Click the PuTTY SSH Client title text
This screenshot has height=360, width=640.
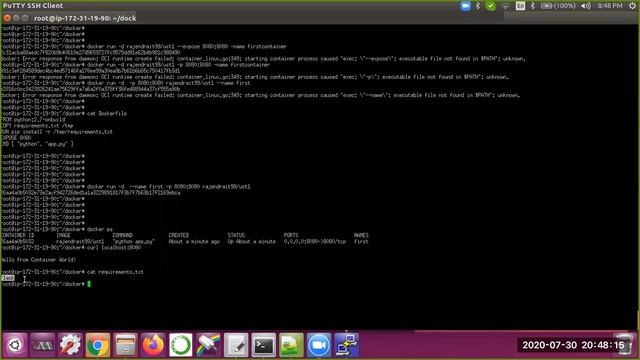(33, 6)
